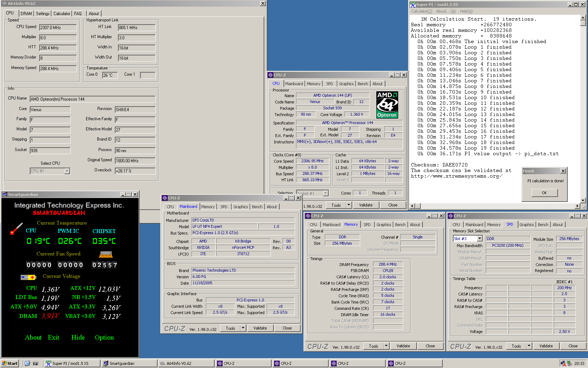
Task: Select Mainboard tab in CPU-Z SPD window
Action: pos(474,225)
